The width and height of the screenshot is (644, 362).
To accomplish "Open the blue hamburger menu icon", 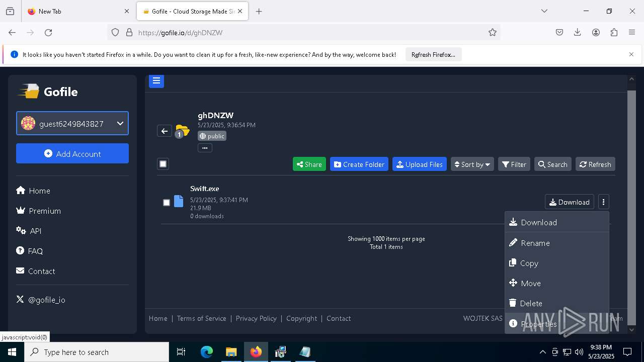I will (156, 81).
